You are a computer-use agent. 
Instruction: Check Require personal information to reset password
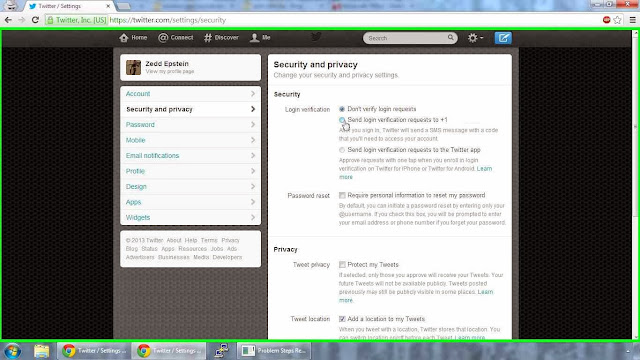click(x=342, y=196)
